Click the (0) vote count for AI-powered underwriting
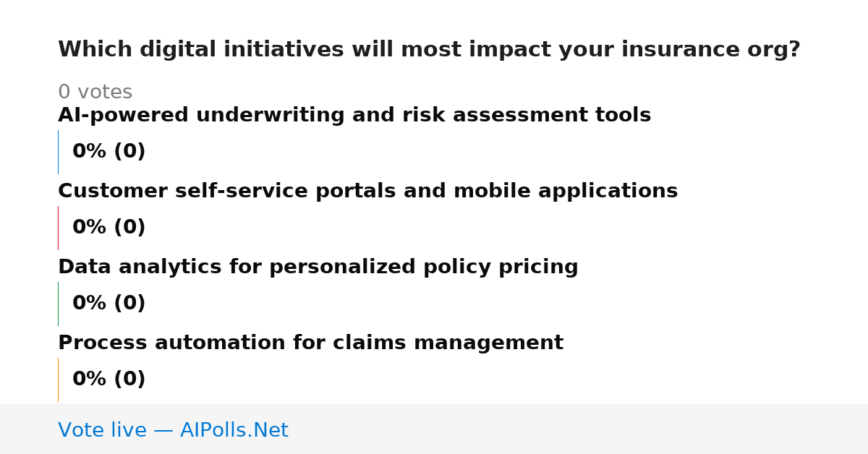 pos(129,152)
